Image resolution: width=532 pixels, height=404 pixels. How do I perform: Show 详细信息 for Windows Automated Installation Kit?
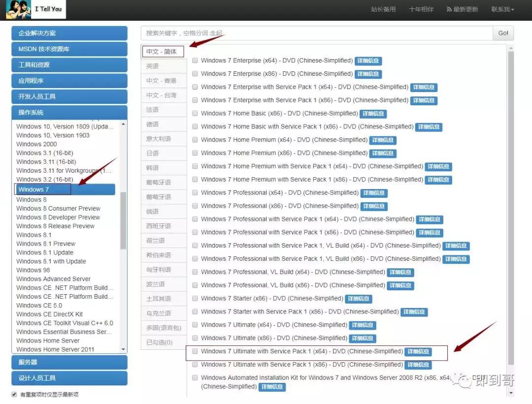pyautogui.click(x=272, y=387)
